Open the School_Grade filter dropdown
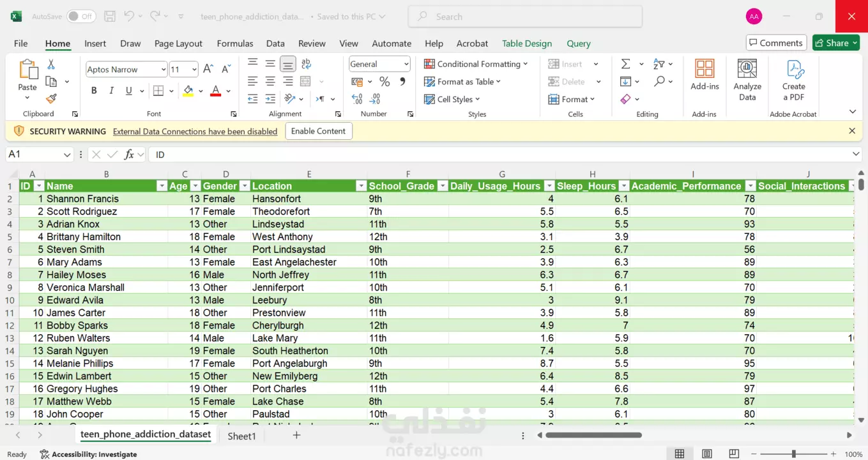This screenshot has height=460, width=868. (x=441, y=186)
